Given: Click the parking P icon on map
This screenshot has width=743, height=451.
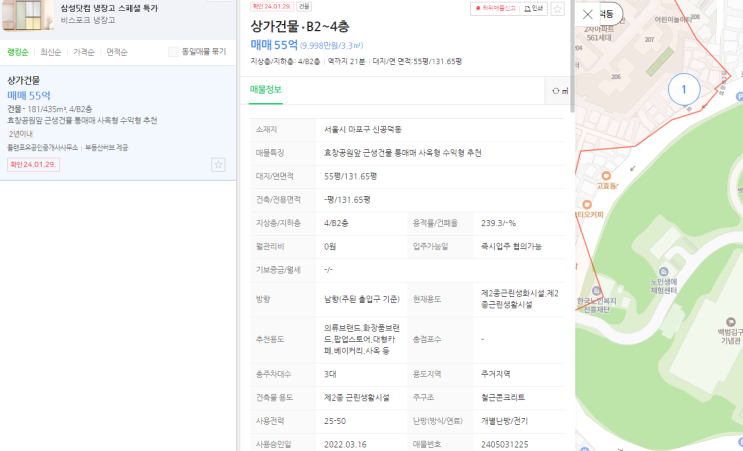Looking at the screenshot, I should (x=740, y=97).
